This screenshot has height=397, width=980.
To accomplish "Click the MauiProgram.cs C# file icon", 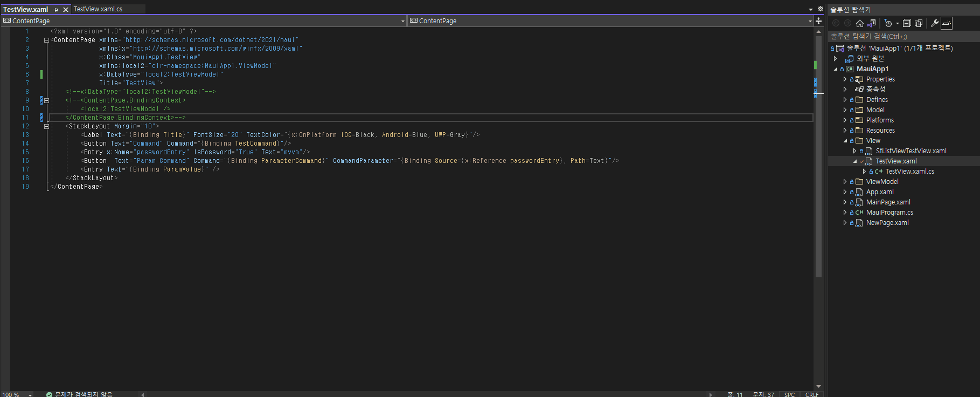I will [859, 213].
